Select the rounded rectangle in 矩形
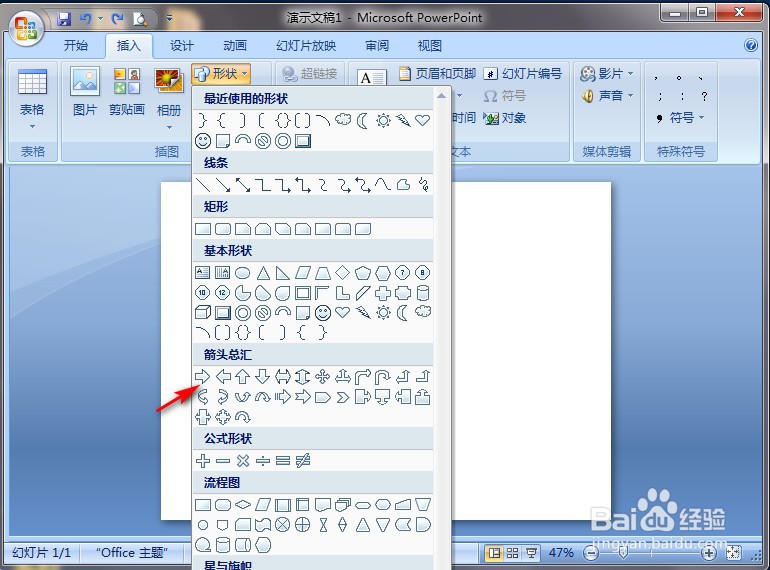Image resolution: width=770 pixels, height=570 pixels. (223, 229)
